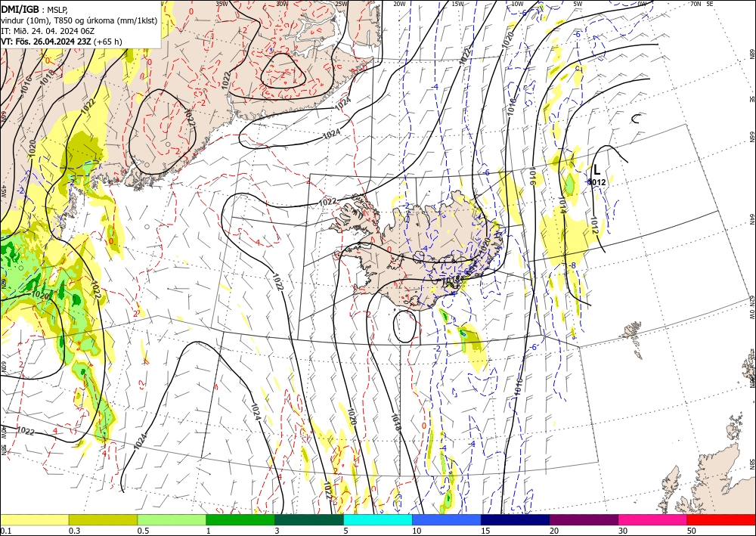Click the 'VT: Fös. 26.04.2024 23Z (+65 h)' line

(x=61, y=42)
